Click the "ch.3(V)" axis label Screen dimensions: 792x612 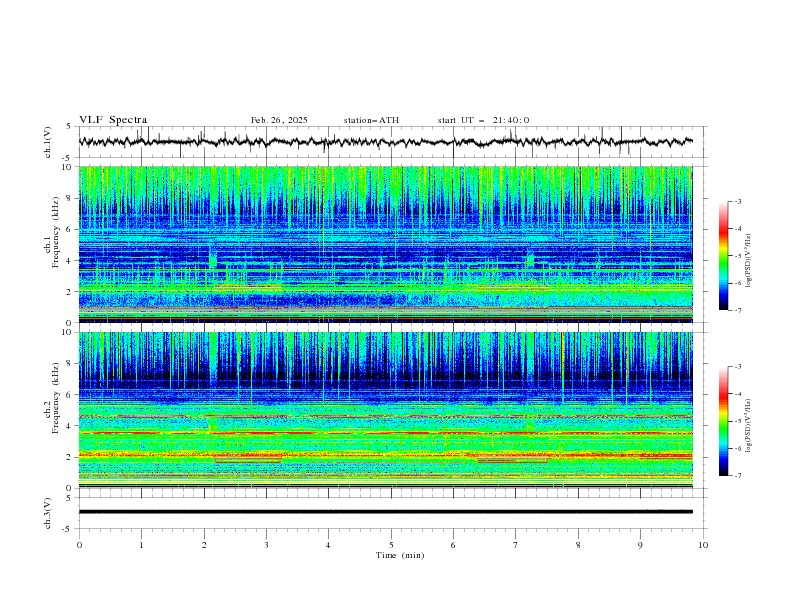coord(48,513)
